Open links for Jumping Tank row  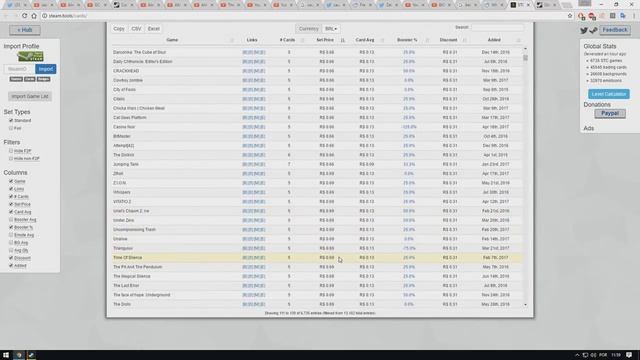pos(253,164)
